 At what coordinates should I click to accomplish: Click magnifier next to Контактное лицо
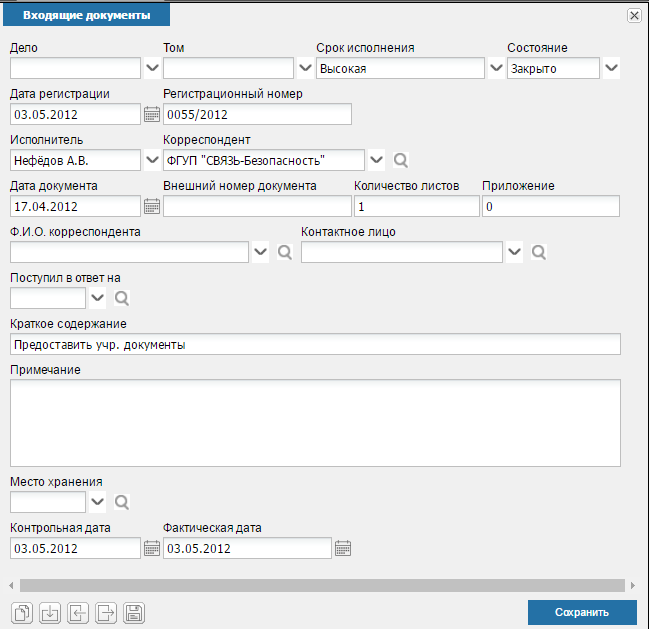point(538,252)
